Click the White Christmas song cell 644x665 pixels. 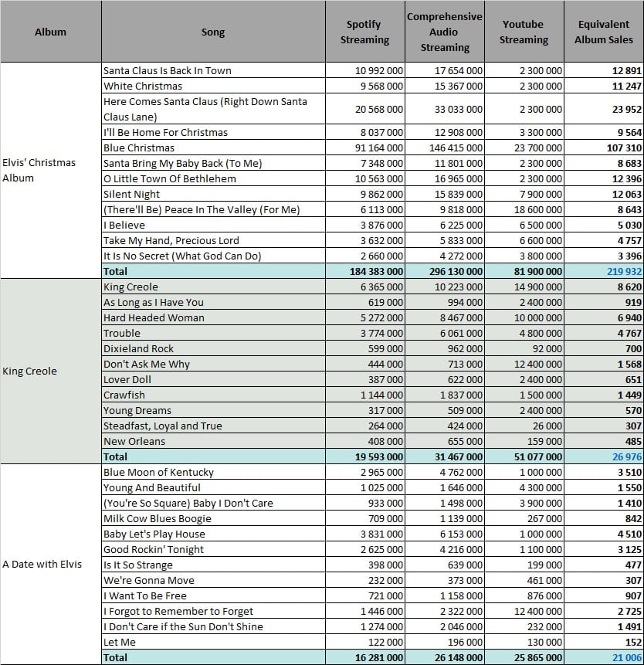213,86
